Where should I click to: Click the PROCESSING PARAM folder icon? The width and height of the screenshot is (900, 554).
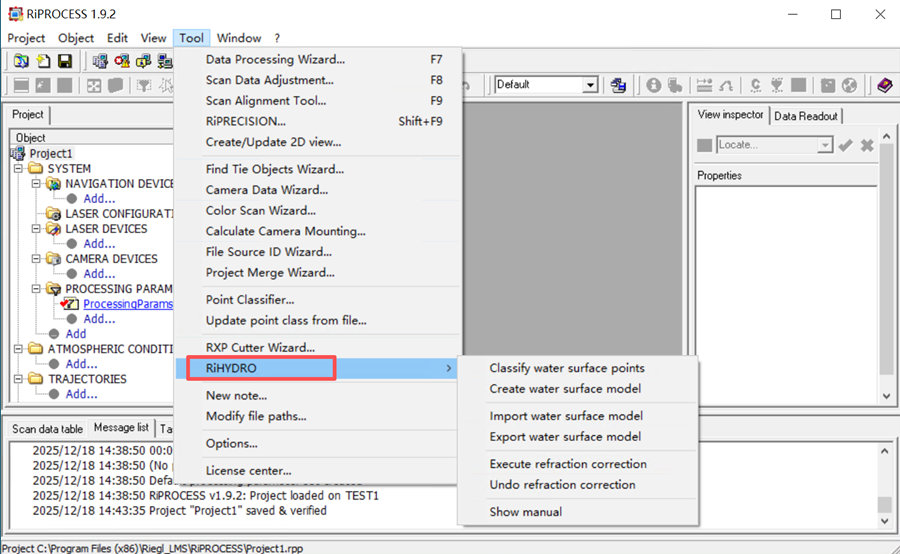pyautogui.click(x=53, y=289)
